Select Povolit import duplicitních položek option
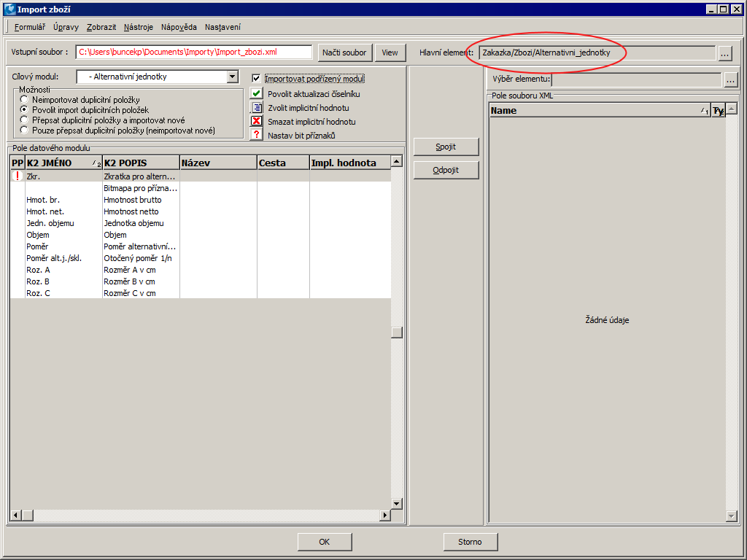Viewport: 747px width, 560px height. pos(24,109)
